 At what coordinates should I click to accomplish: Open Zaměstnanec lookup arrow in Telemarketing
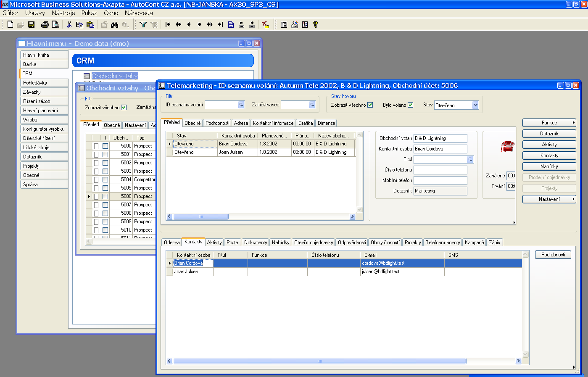(312, 105)
